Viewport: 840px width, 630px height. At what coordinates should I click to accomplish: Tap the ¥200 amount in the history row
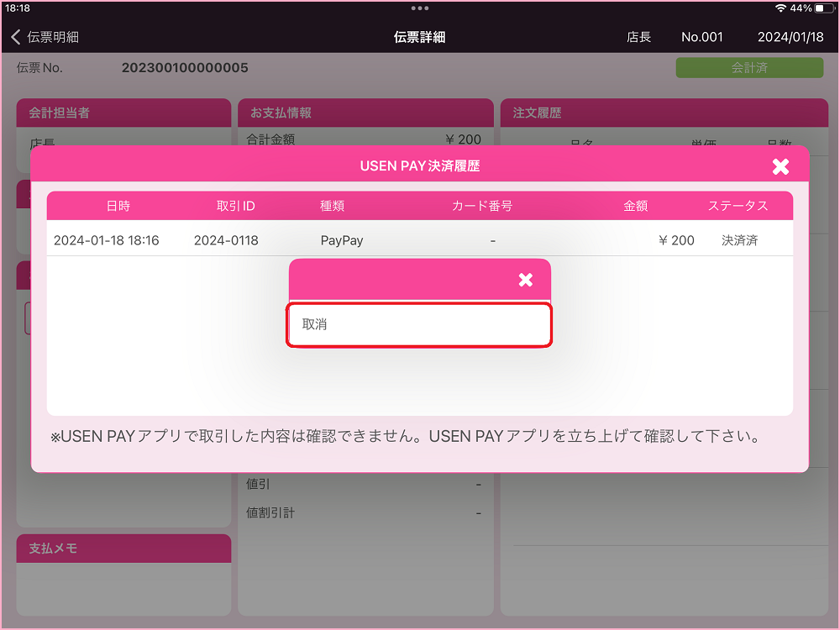click(x=676, y=240)
